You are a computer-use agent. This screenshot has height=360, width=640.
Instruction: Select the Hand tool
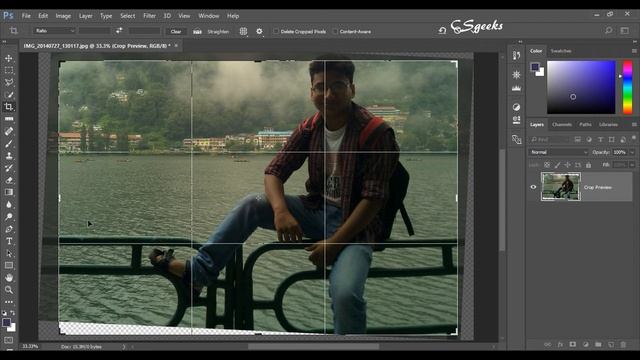(x=9, y=278)
